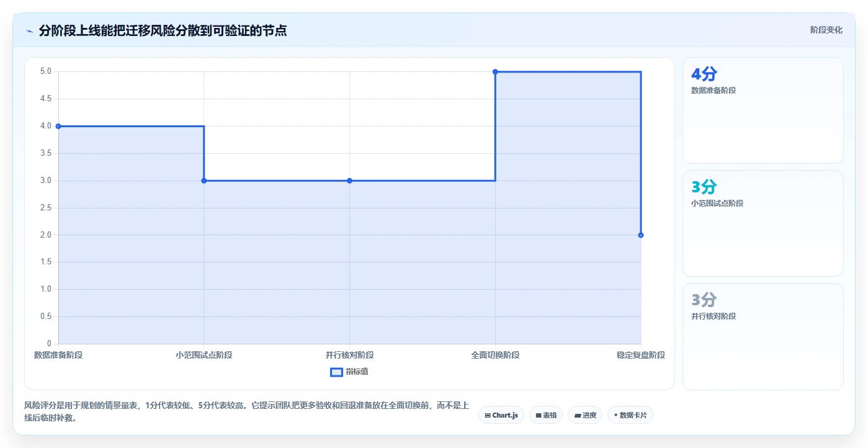The width and height of the screenshot is (868, 448).
Task: Select the 数据卡片 tag chip
Action: (x=630, y=415)
